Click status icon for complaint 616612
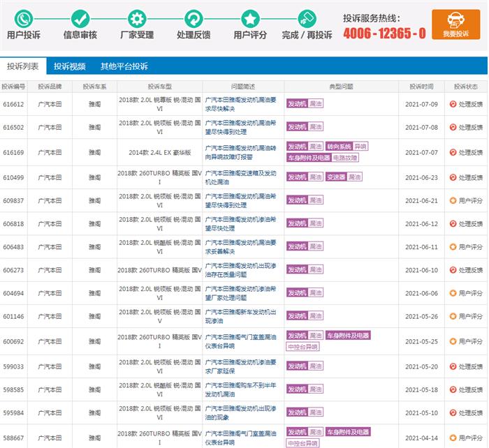Screen dimensions: 489x448 point(453,104)
